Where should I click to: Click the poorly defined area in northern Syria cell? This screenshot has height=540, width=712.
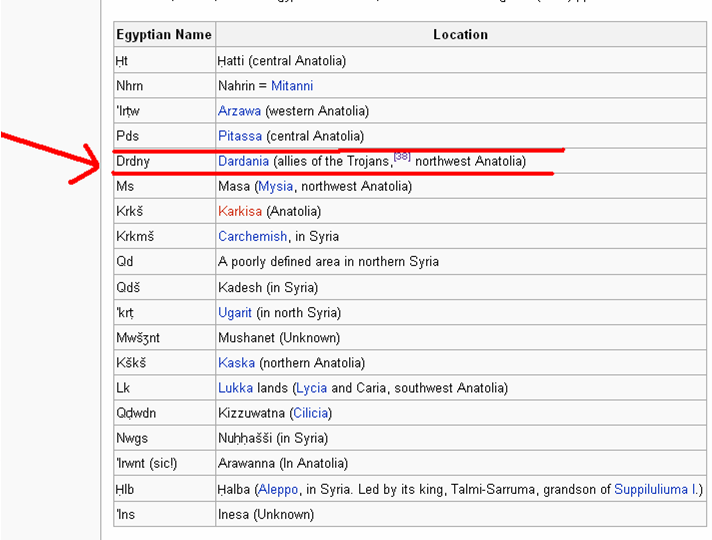tap(460, 261)
